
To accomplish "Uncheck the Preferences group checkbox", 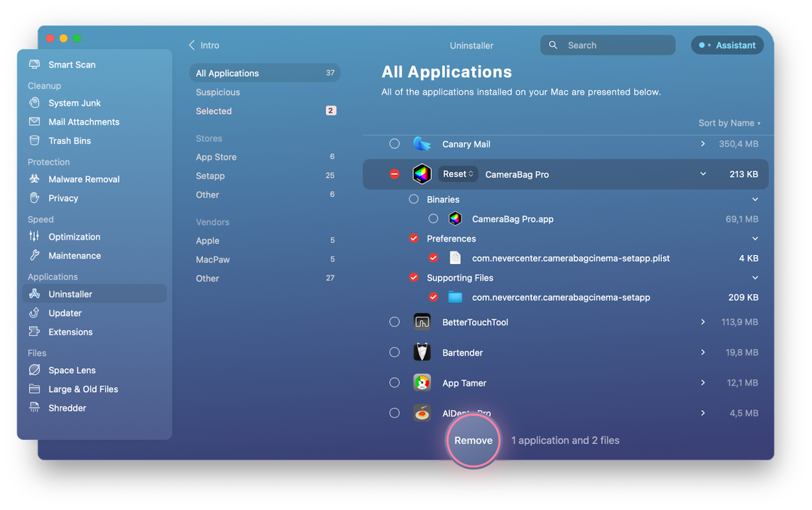I will [414, 238].
